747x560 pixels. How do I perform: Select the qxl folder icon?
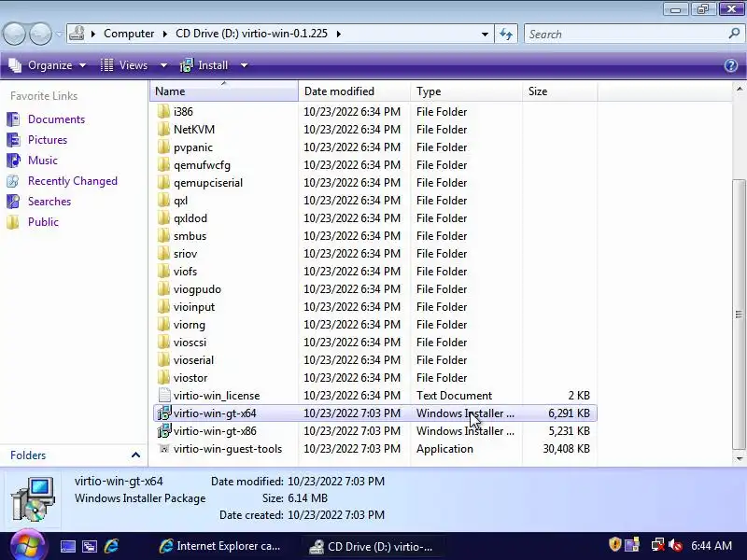point(163,200)
